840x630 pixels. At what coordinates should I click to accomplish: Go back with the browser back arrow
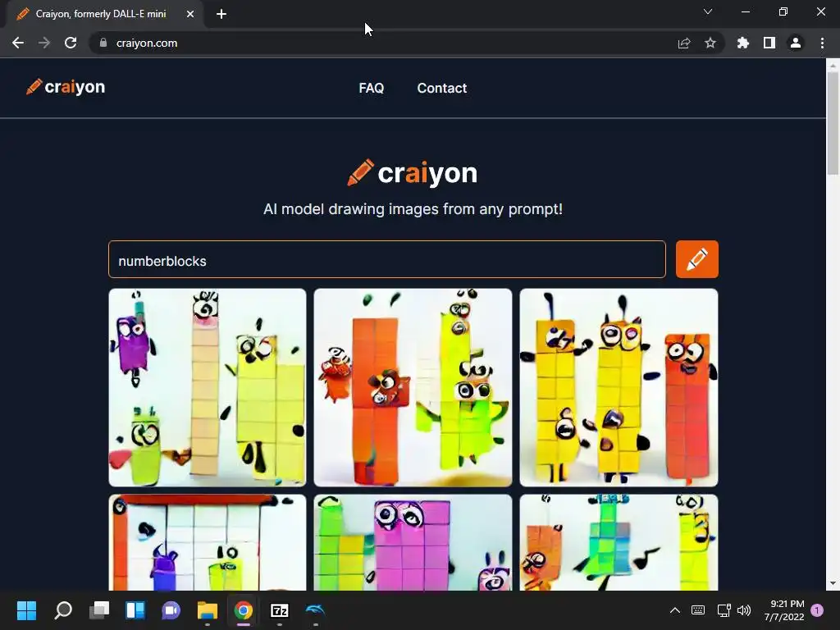click(18, 43)
